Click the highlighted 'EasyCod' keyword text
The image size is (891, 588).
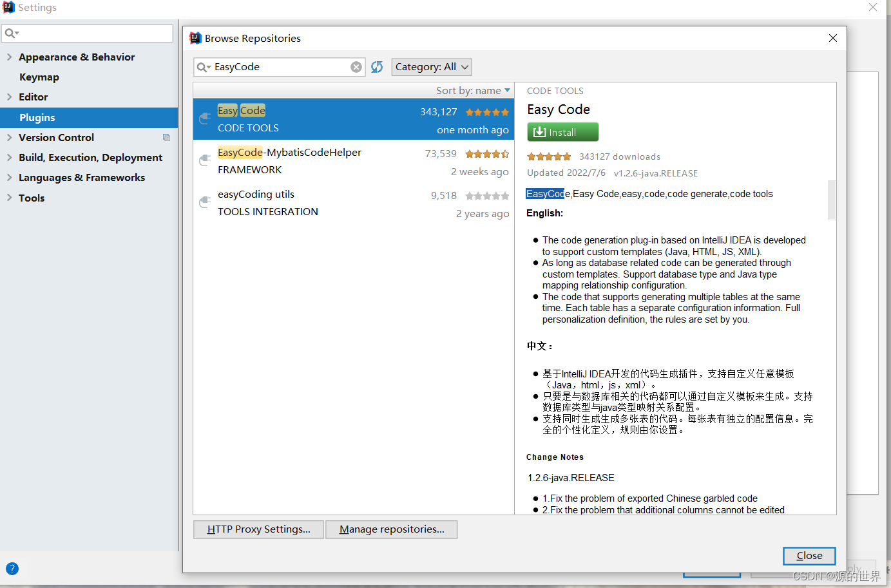pos(545,194)
